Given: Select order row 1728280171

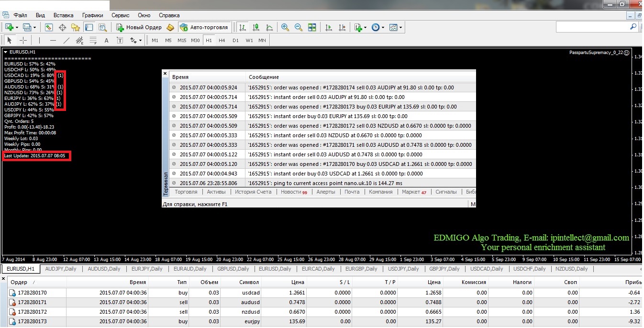Looking at the screenshot, I should (x=322, y=302).
